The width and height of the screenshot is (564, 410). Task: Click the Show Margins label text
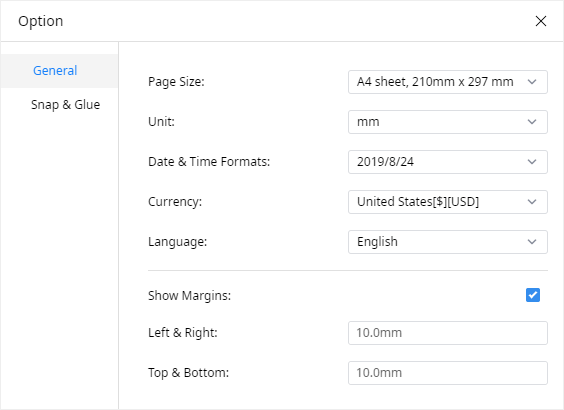click(x=189, y=296)
